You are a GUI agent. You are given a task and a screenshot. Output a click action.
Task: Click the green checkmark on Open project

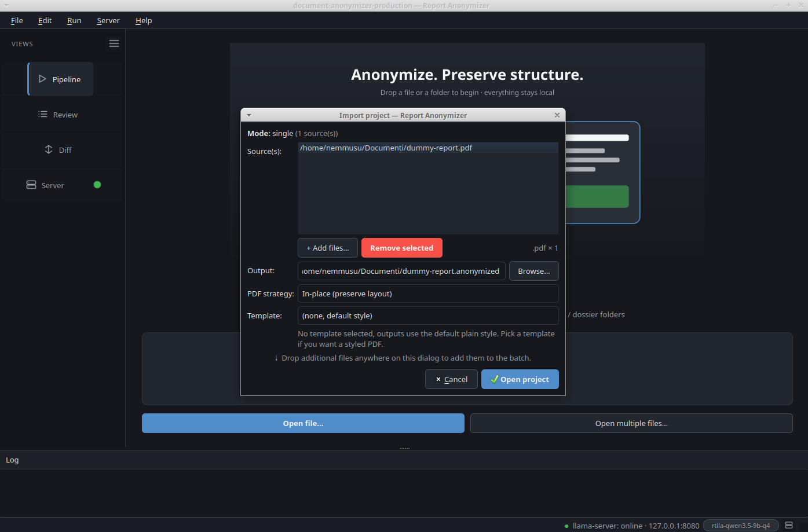[x=494, y=379]
